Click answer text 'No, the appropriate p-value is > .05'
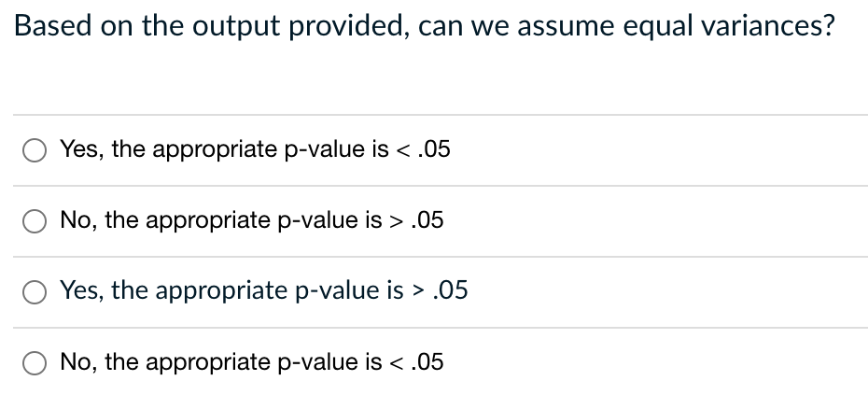This screenshot has width=868, height=409. tap(252, 220)
